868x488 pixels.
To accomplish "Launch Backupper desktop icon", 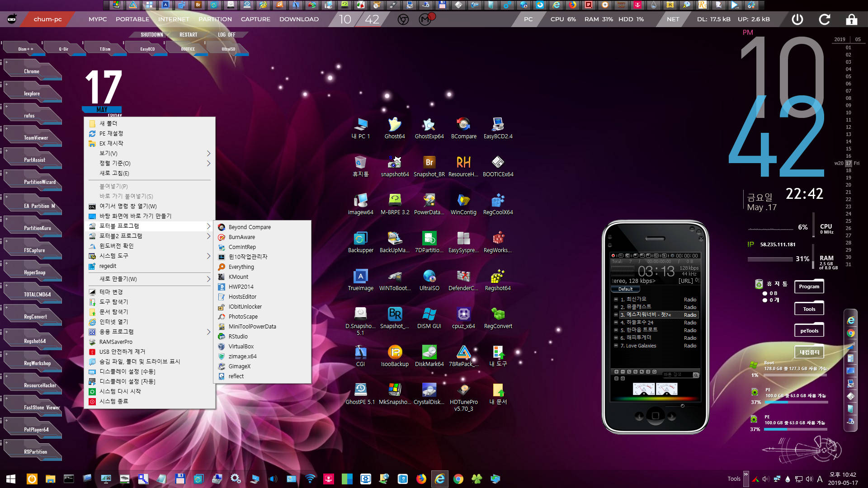I will [x=360, y=242].
